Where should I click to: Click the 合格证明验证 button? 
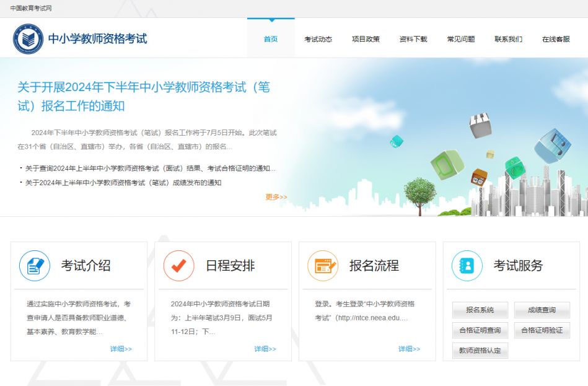point(542,330)
